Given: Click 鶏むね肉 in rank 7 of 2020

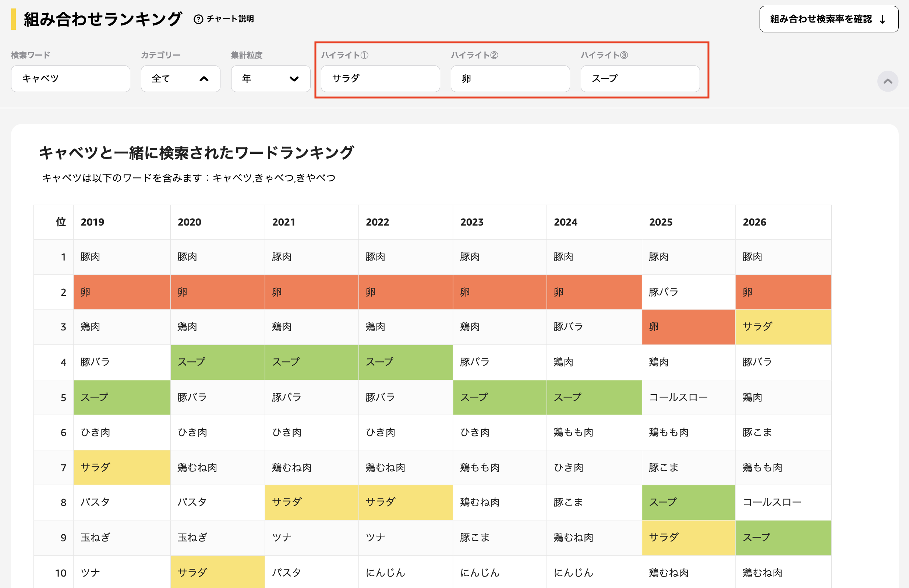Looking at the screenshot, I should click(x=197, y=467).
